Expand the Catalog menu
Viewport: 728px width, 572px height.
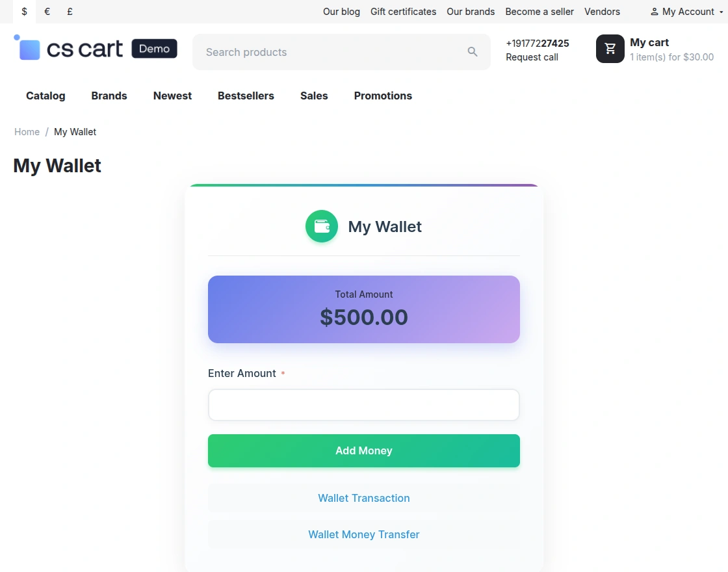click(45, 96)
